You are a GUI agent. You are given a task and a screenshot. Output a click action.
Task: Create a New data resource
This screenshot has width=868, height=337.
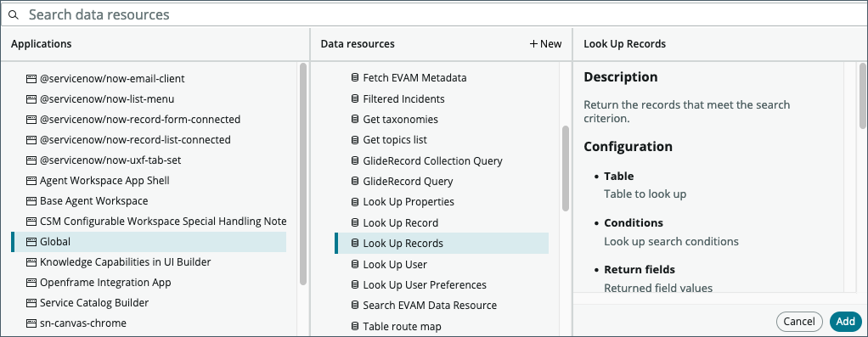point(546,43)
